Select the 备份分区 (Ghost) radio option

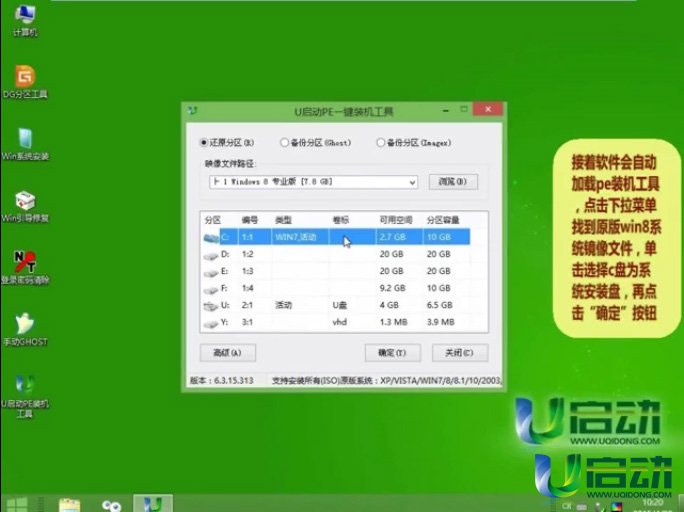tap(315, 143)
